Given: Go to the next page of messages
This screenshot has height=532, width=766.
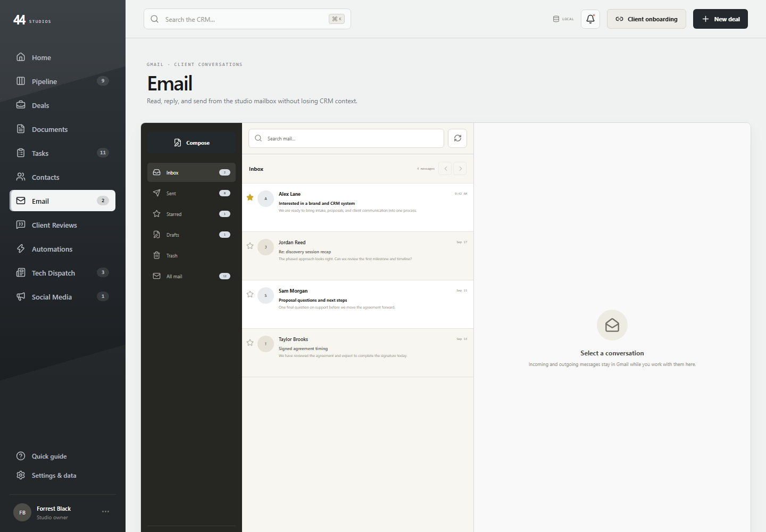Looking at the screenshot, I should point(460,169).
